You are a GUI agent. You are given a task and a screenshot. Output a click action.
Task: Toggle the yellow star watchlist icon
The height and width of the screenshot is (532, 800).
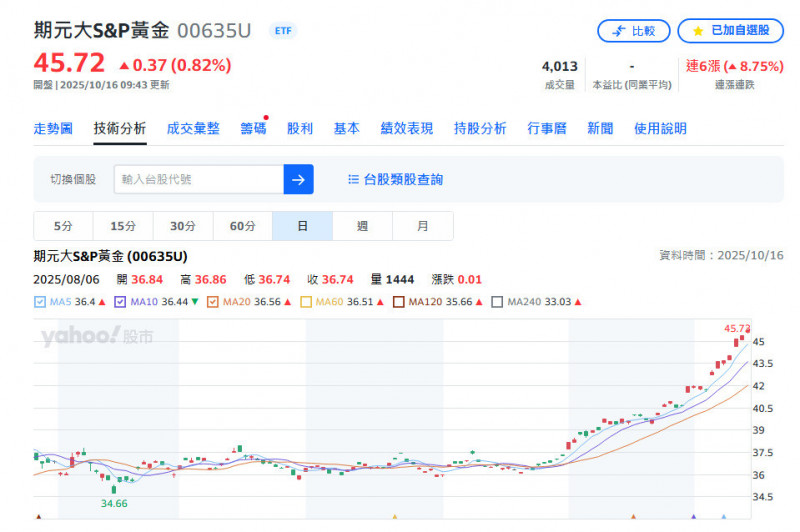tap(698, 32)
